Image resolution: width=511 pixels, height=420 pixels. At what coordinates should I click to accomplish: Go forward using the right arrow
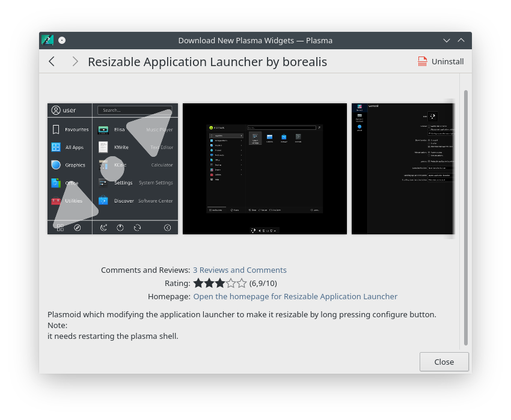point(75,61)
